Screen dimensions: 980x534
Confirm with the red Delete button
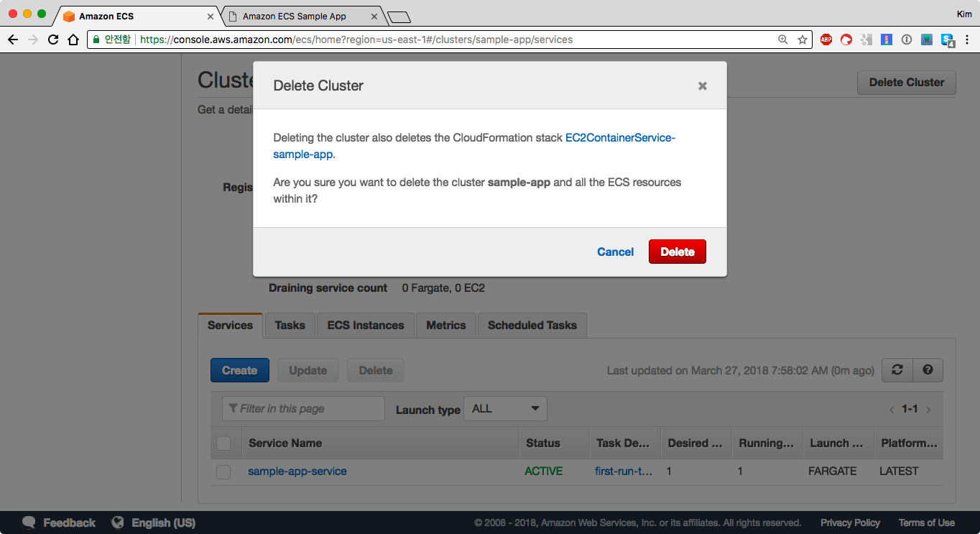(x=677, y=252)
